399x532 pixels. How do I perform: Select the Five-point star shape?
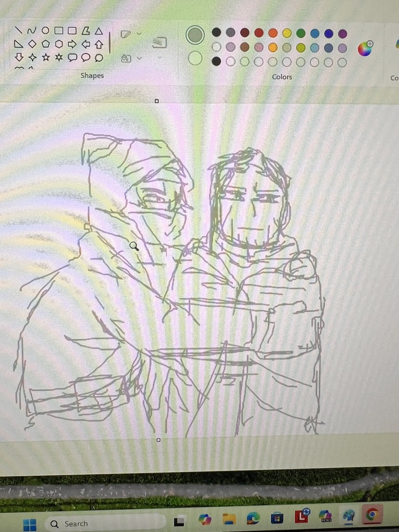click(45, 57)
